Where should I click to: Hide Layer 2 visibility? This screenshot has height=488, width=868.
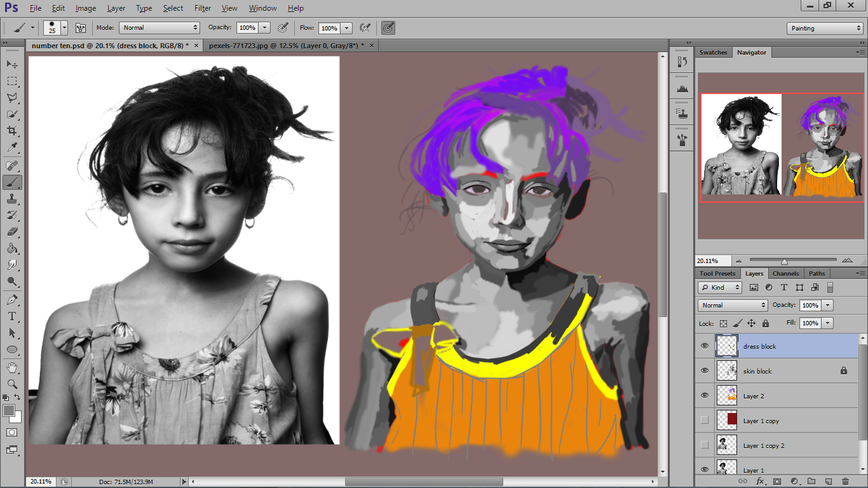[x=704, y=396]
